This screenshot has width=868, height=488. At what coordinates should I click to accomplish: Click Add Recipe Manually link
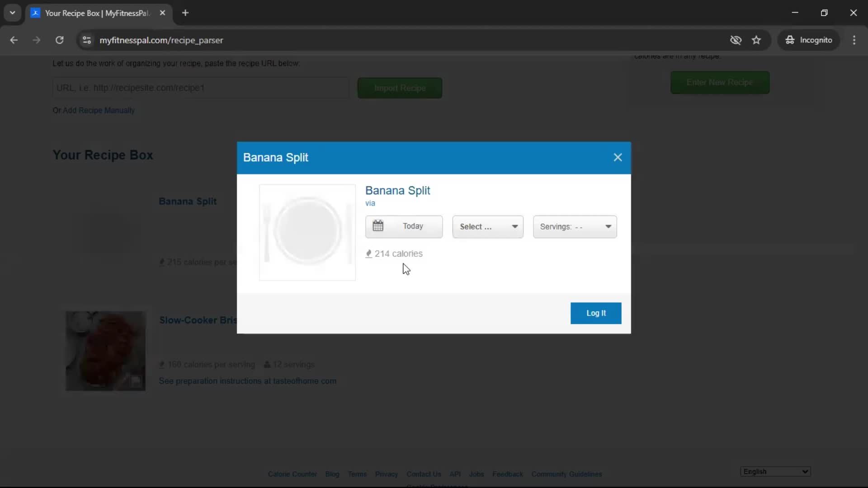click(x=99, y=110)
